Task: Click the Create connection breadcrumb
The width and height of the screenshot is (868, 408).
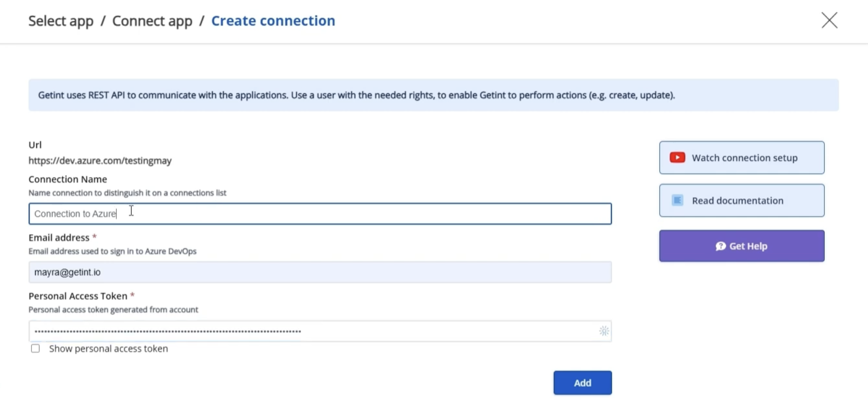Action: (x=273, y=21)
